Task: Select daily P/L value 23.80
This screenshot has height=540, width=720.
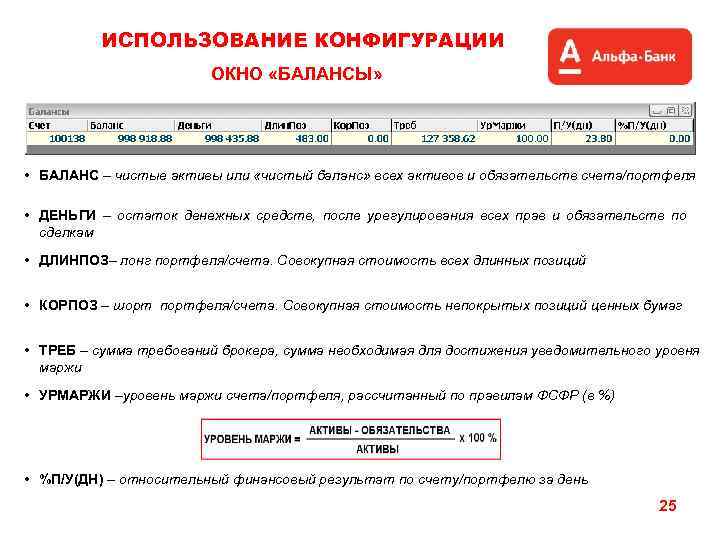Action: [x=583, y=139]
